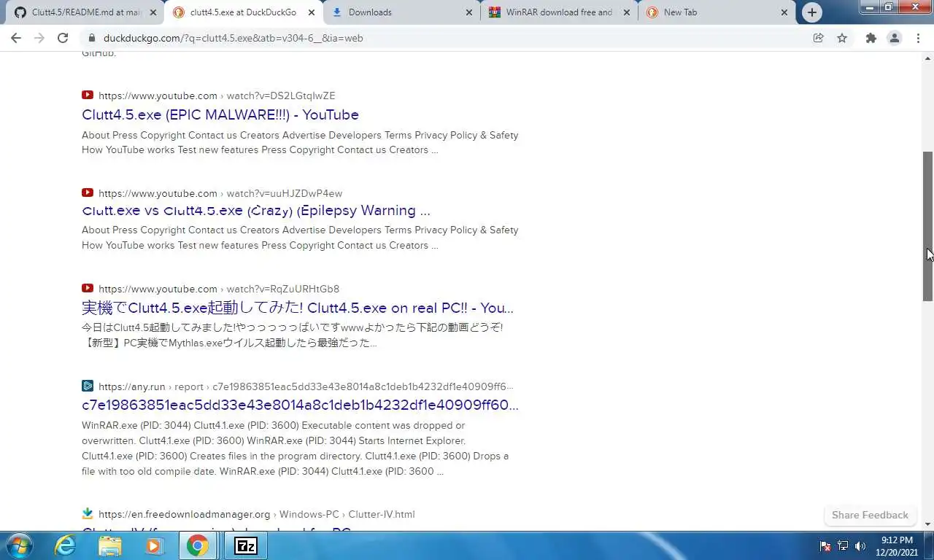Open Clutt4.5.exe (EPIC MALWARE!!!) YouTube result

point(220,114)
